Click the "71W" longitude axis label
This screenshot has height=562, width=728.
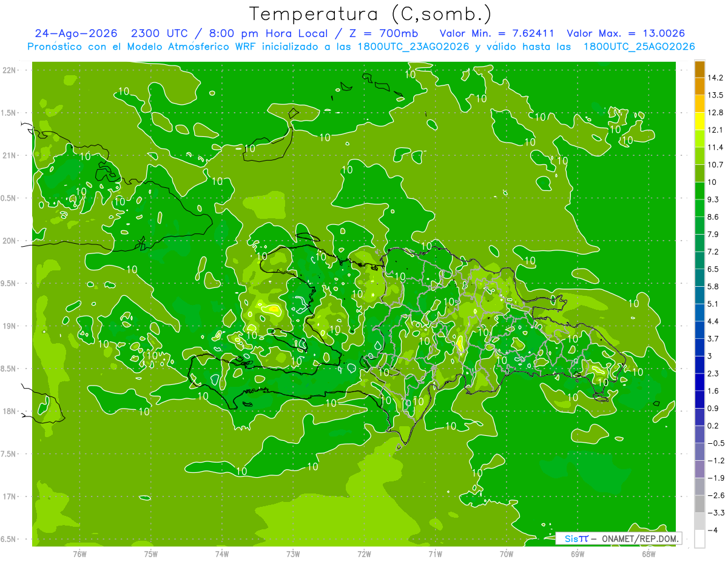click(x=435, y=554)
